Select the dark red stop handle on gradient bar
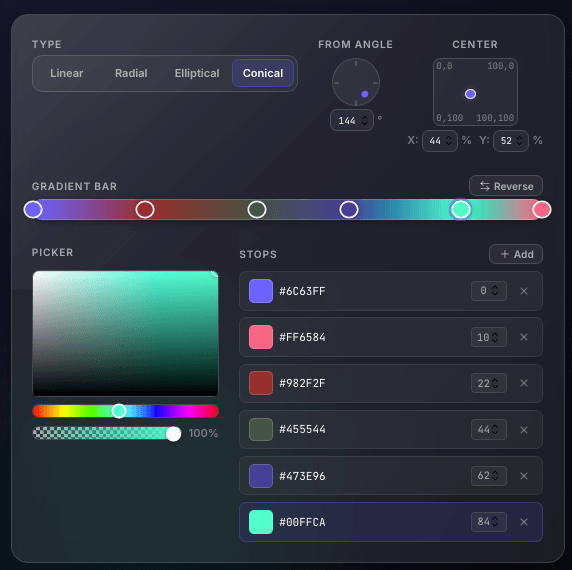The height and width of the screenshot is (570, 572). click(145, 210)
